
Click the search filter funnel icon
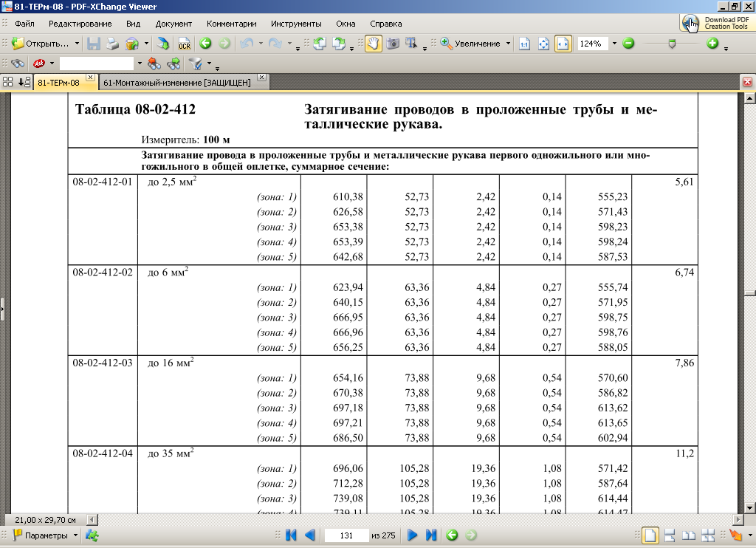tap(195, 64)
